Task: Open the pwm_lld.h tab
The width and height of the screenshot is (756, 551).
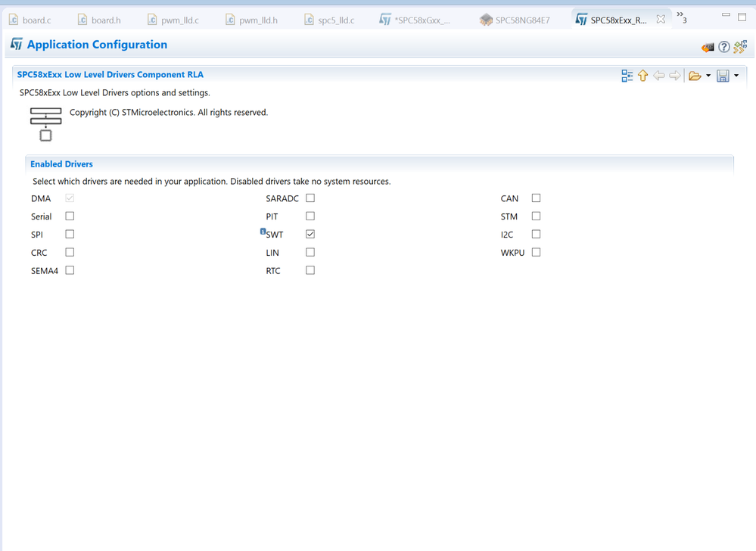Action: [252, 20]
